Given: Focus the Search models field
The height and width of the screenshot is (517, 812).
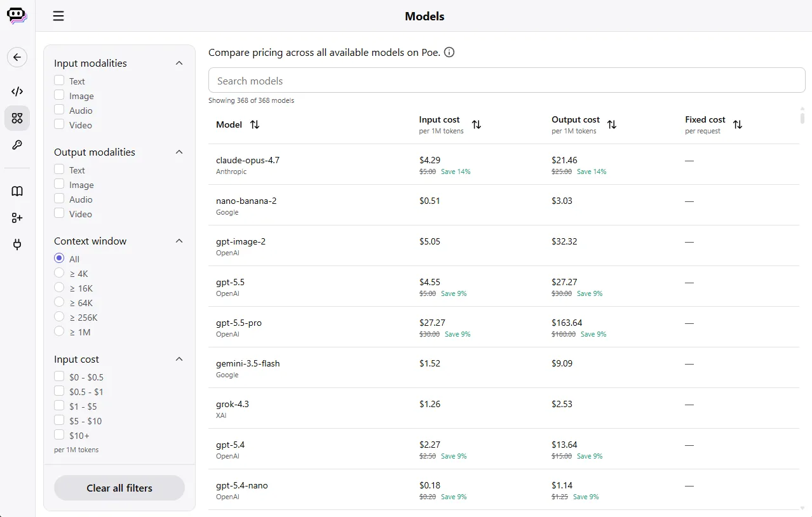Looking at the screenshot, I should pyautogui.click(x=507, y=81).
